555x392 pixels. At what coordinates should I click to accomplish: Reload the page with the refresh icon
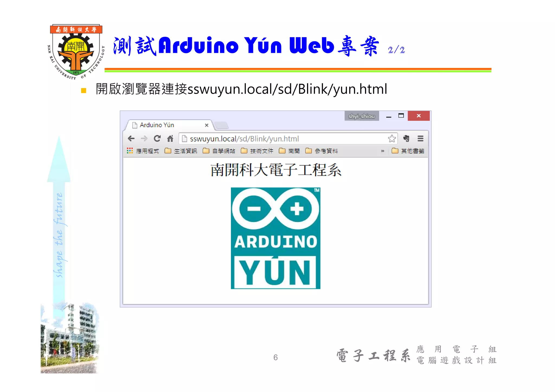tap(157, 139)
